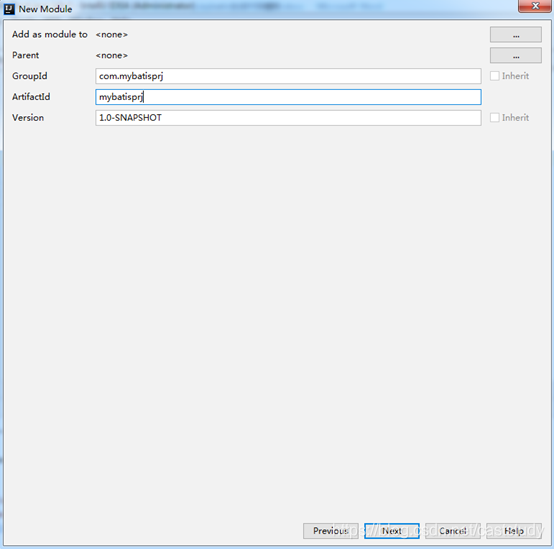Close the New Module dialog
The width and height of the screenshot is (554, 549).
click(535, 6)
